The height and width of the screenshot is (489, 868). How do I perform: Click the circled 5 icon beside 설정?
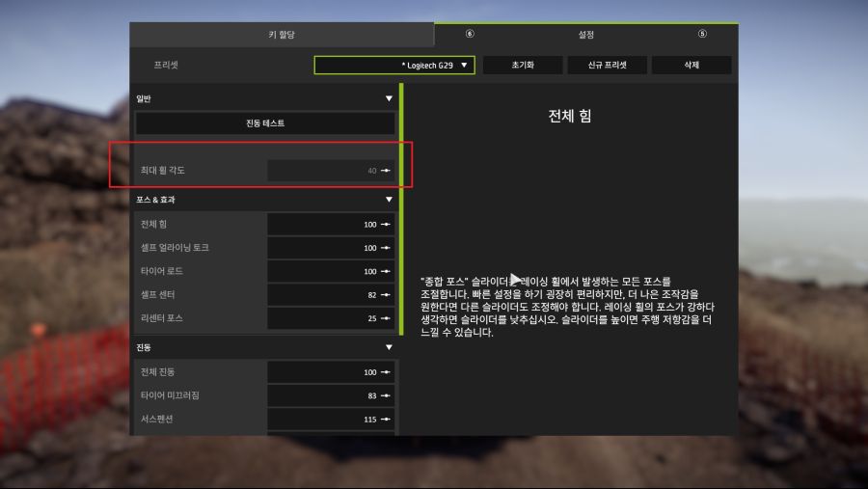(x=702, y=34)
